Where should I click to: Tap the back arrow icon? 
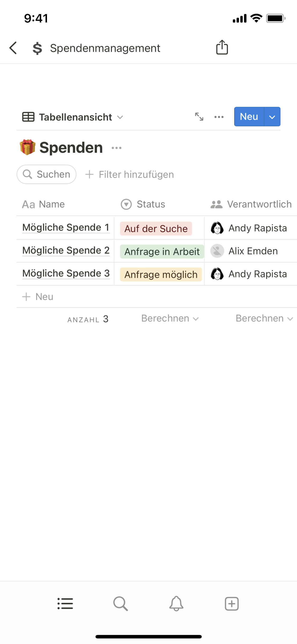pos(13,48)
